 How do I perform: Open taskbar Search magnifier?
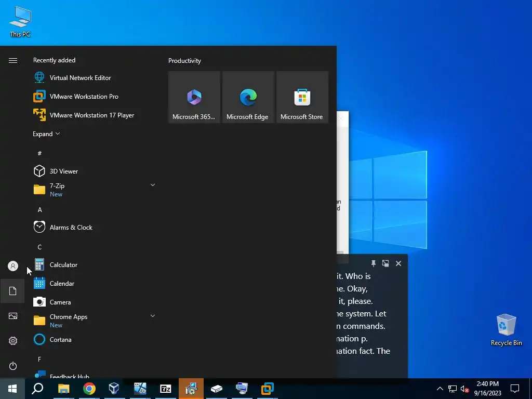37,389
